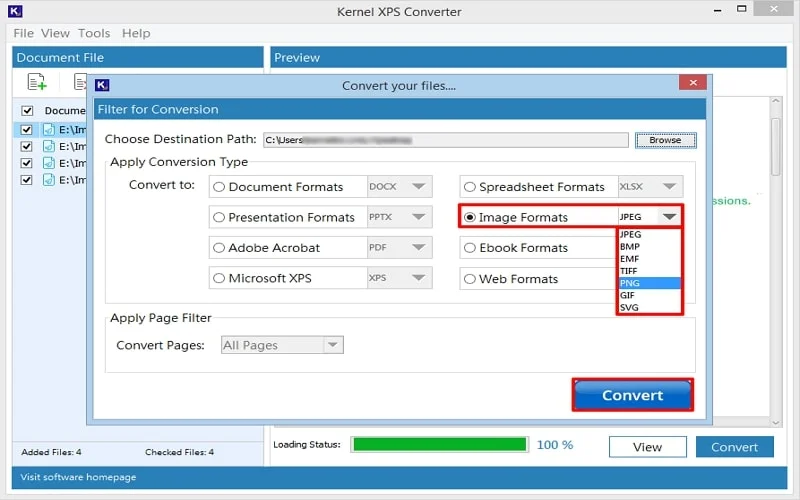Viewport: 800px width, 500px height.
Task: Select the Presentation Formats radio button
Action: [x=219, y=217]
